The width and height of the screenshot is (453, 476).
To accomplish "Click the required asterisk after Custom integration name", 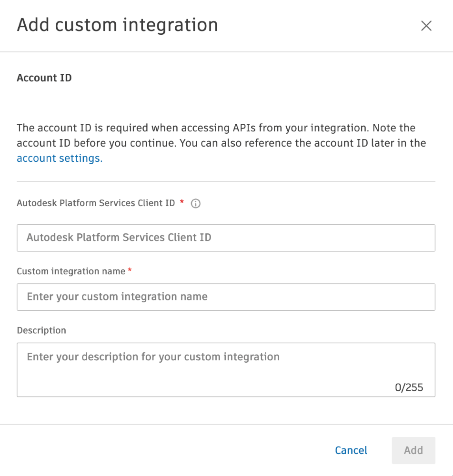I will point(130,269).
